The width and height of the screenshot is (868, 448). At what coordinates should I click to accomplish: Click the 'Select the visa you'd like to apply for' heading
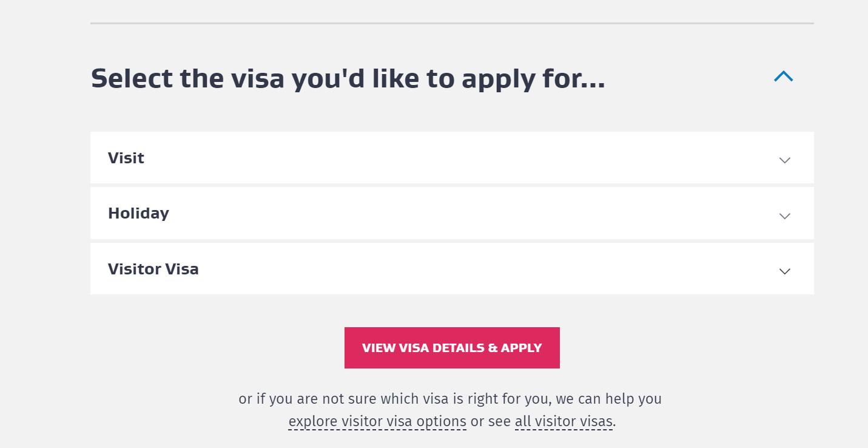tap(348, 79)
